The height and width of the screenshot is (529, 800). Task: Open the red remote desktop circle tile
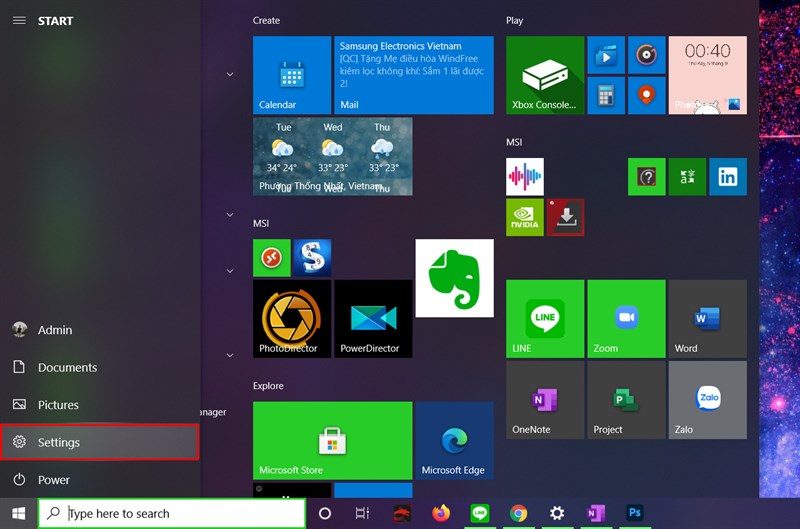point(271,258)
